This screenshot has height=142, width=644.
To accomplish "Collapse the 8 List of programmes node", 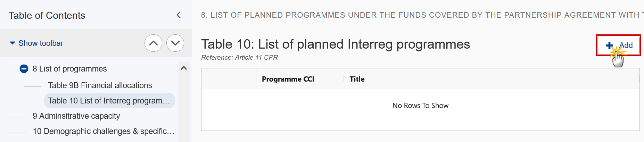I will click(x=24, y=69).
